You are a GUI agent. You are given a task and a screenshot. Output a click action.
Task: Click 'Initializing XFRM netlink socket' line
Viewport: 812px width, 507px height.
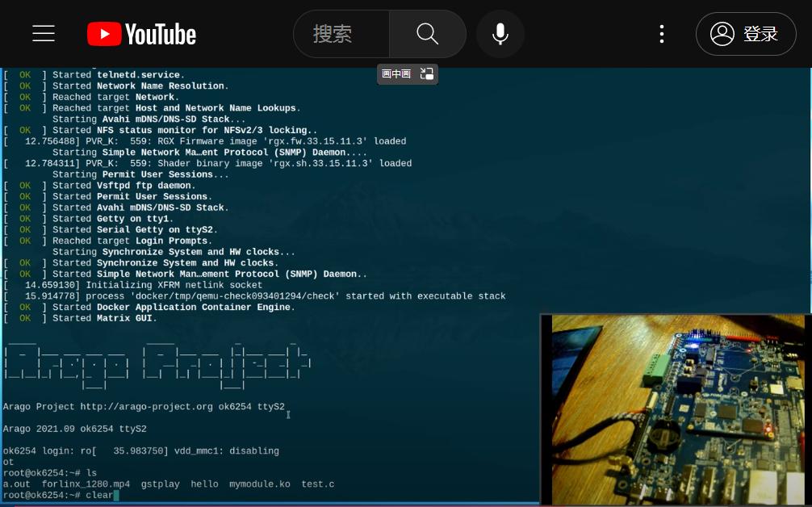pyautogui.click(x=132, y=285)
